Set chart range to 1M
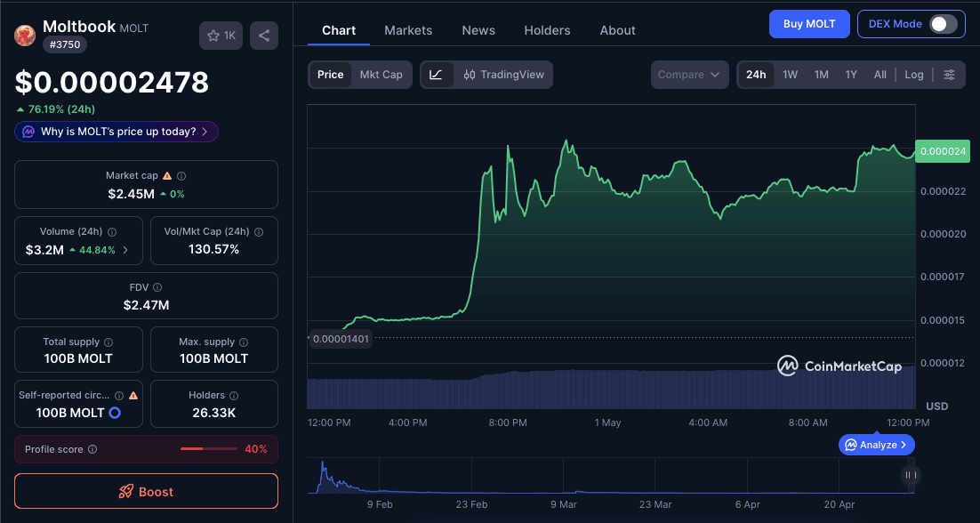 point(821,75)
